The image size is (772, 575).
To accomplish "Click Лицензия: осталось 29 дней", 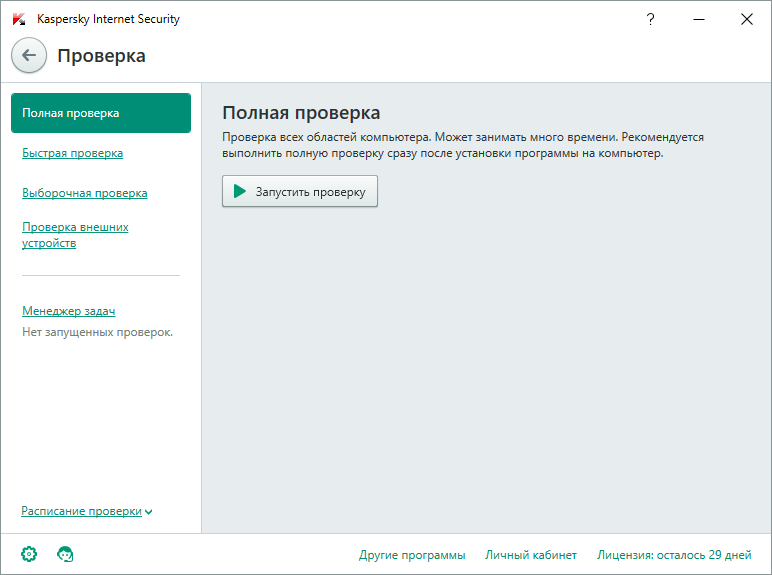I will (x=674, y=555).
